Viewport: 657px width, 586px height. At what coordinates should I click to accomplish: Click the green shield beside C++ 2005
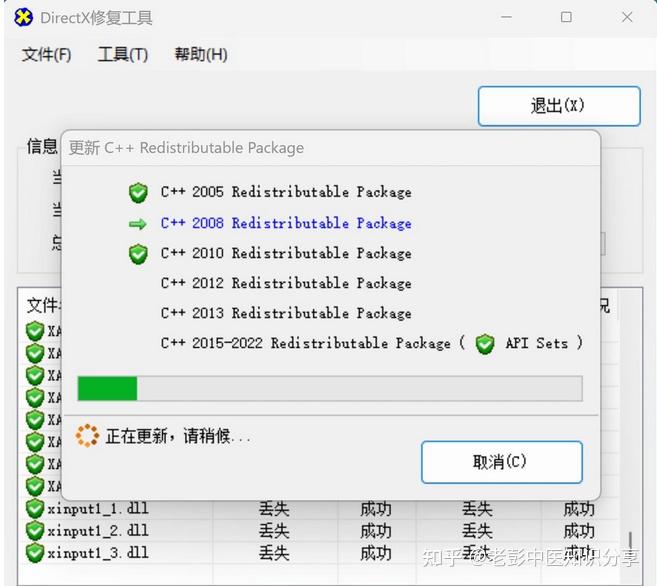[138, 193]
